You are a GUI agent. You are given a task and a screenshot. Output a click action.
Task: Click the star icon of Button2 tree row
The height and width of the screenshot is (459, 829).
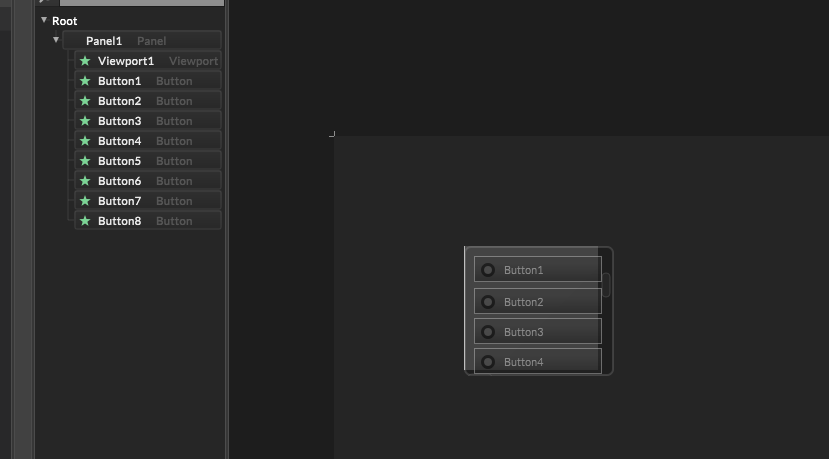click(x=85, y=101)
